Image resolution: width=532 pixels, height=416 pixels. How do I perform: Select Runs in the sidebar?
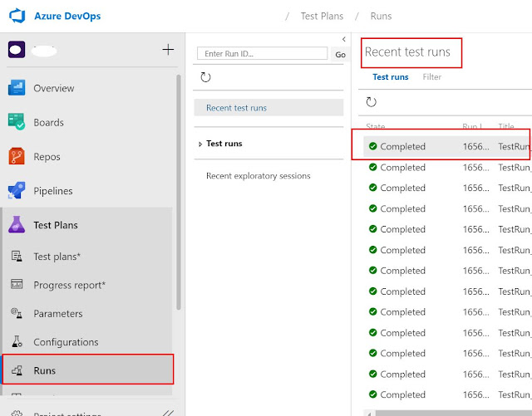pyautogui.click(x=87, y=370)
